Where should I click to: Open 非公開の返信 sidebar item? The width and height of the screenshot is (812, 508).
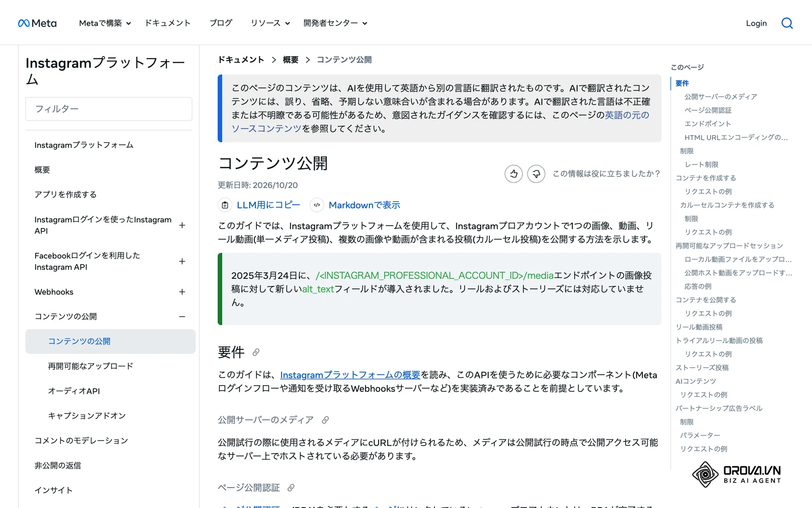click(x=58, y=465)
